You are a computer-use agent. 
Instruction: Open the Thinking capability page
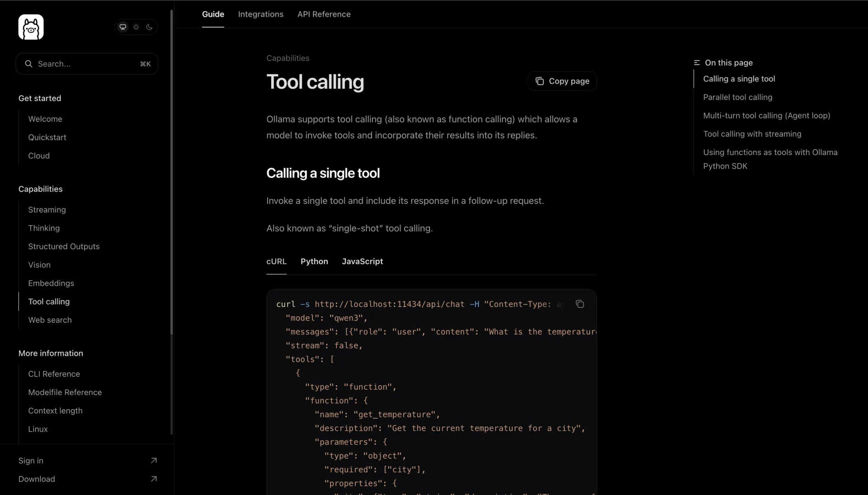point(44,228)
